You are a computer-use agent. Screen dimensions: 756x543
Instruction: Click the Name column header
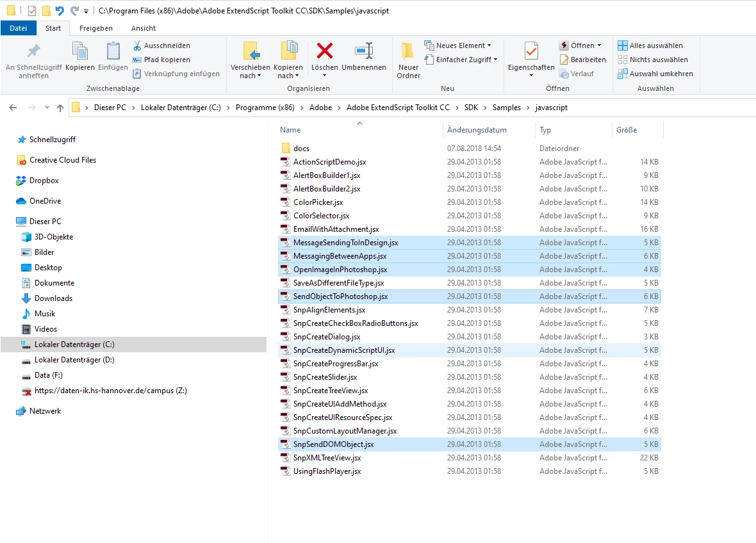pos(359,129)
